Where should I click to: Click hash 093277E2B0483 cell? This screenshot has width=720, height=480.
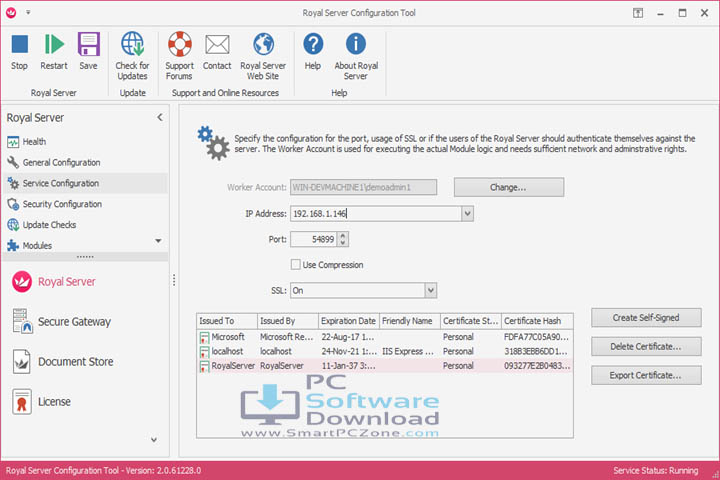(537, 366)
